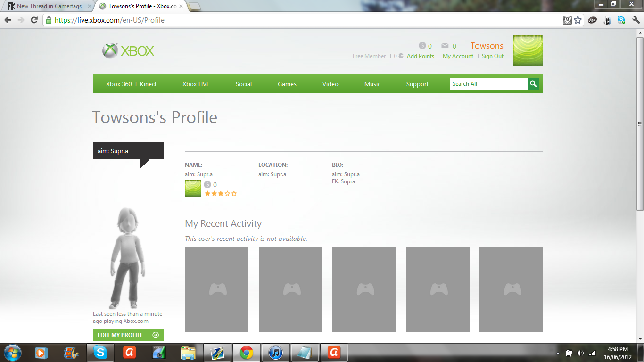Close the Towsons's Profile tab
Image resolution: width=644 pixels, height=362 pixels.
click(x=181, y=6)
